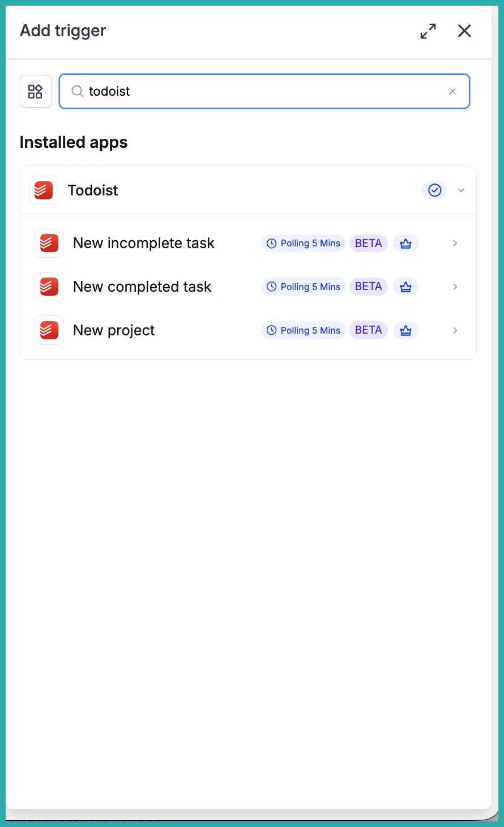Screen dimensions: 504x827
Task: Click the Installed apps heading
Action: coord(74,142)
